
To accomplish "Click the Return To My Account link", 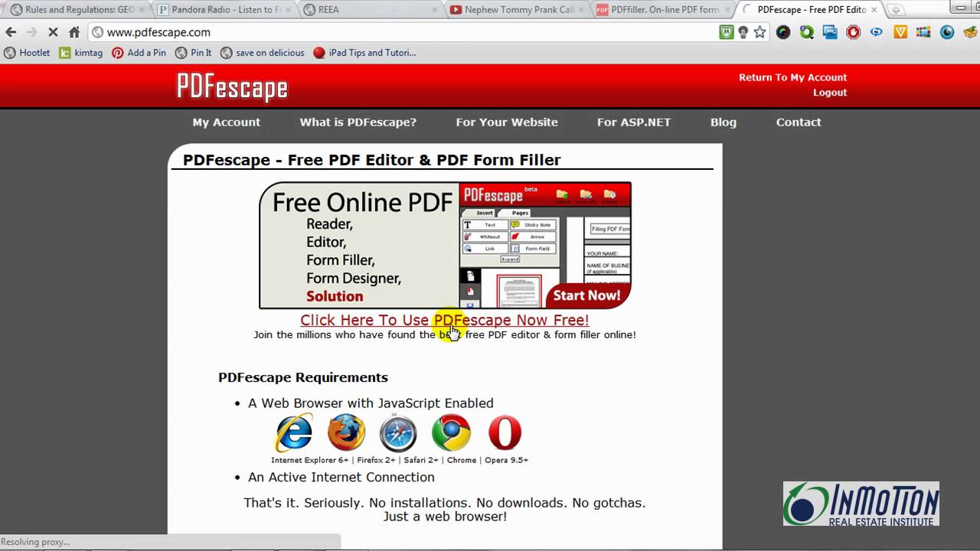I will (793, 77).
